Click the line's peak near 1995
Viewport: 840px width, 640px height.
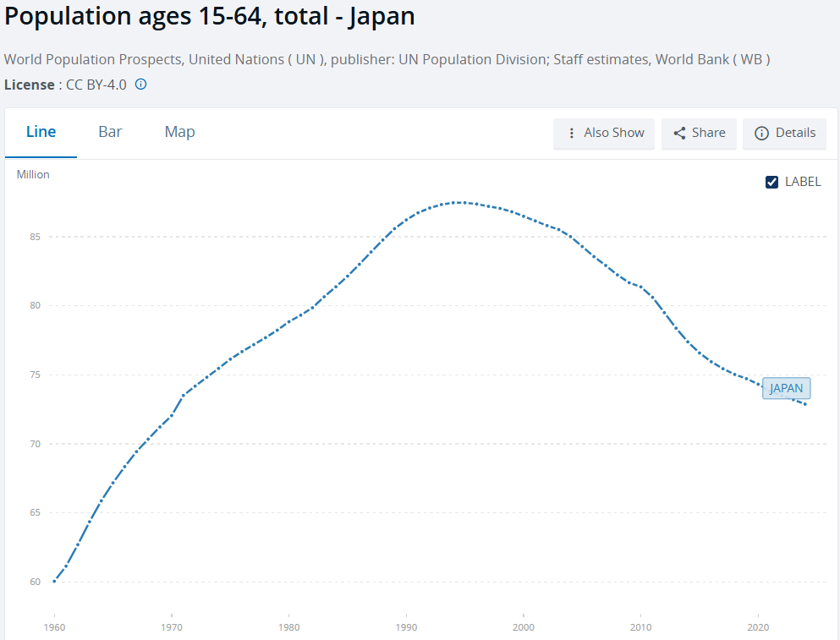click(x=458, y=202)
